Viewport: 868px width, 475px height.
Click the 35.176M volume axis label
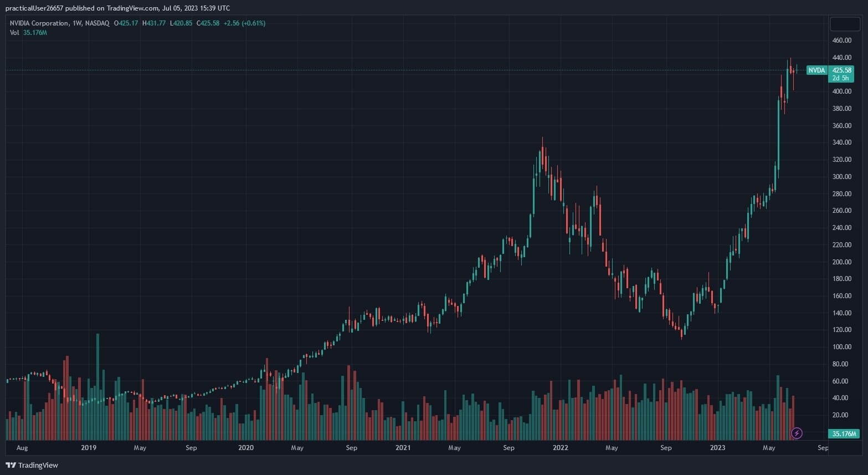pos(844,434)
